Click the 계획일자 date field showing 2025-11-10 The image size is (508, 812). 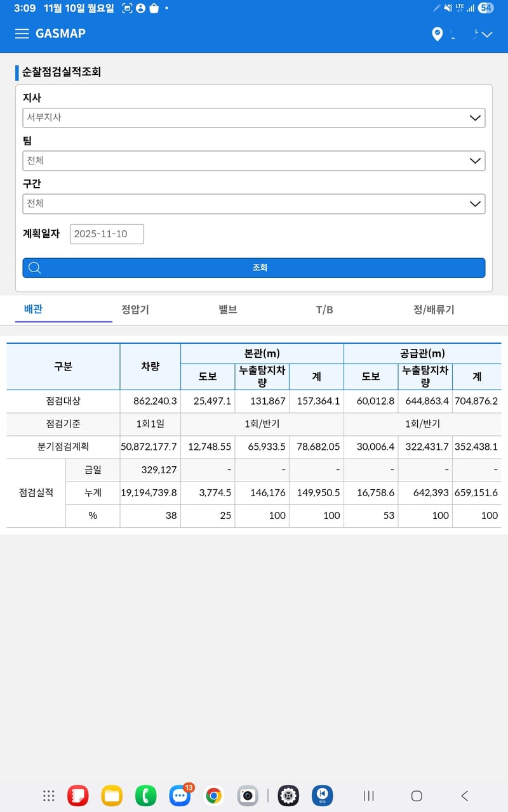[x=106, y=233]
